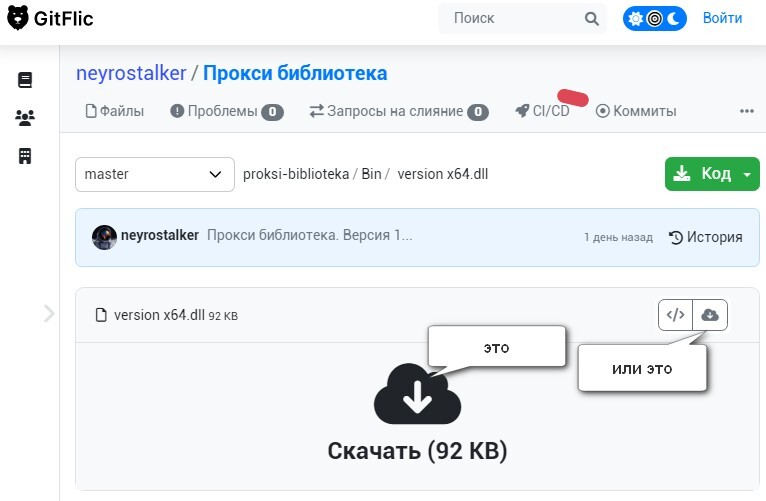
Task: Open the Файлы tab
Action: pyautogui.click(x=115, y=111)
